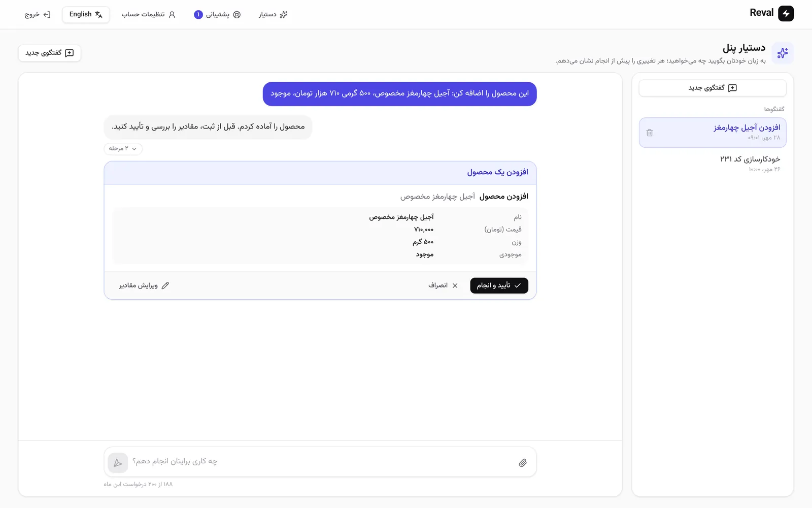Click the send message arrow icon
812x508 pixels.
pos(118,463)
